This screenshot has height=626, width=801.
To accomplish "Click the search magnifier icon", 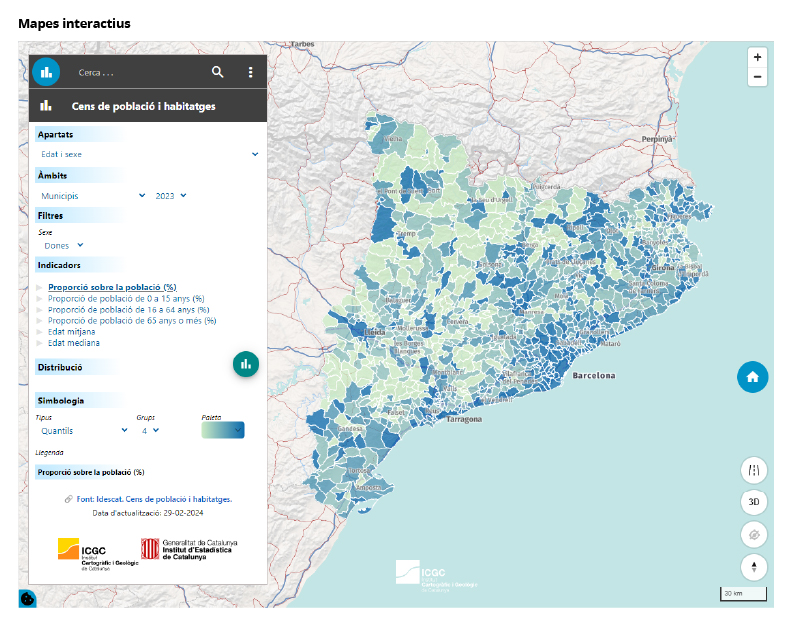I will click(218, 72).
